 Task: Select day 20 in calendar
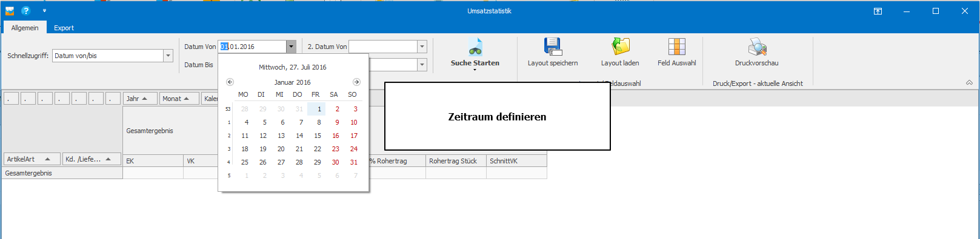point(281,149)
